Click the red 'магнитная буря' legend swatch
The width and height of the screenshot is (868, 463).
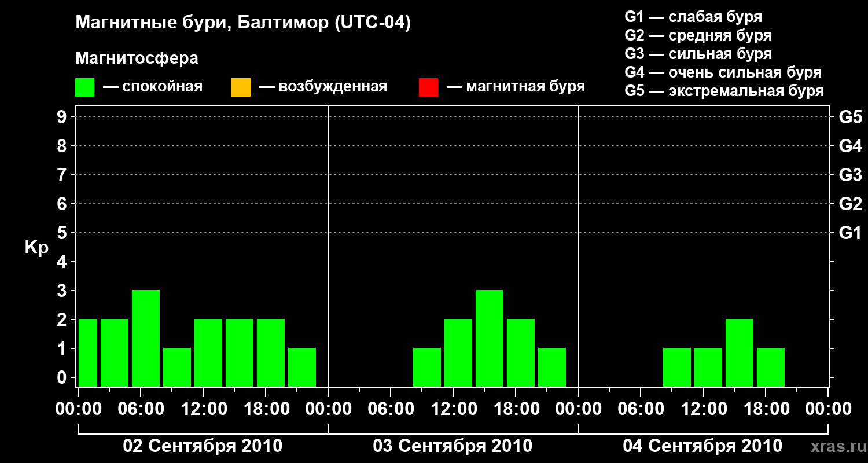(428, 87)
